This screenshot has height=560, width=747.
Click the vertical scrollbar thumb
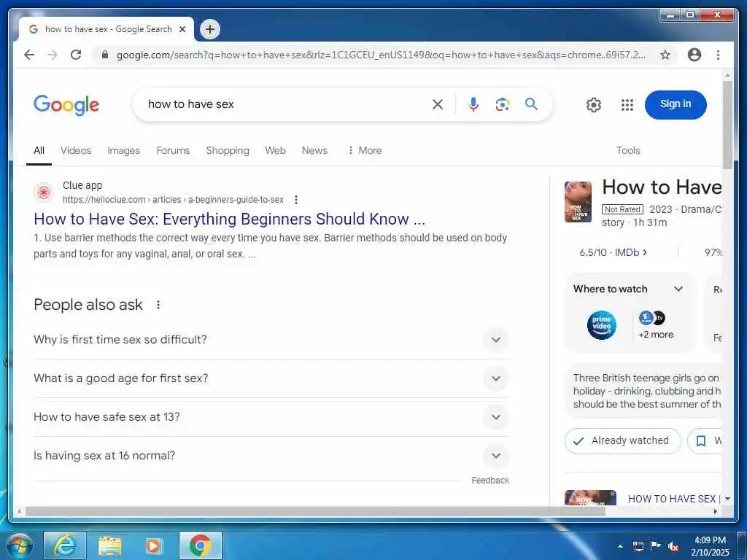(727, 125)
